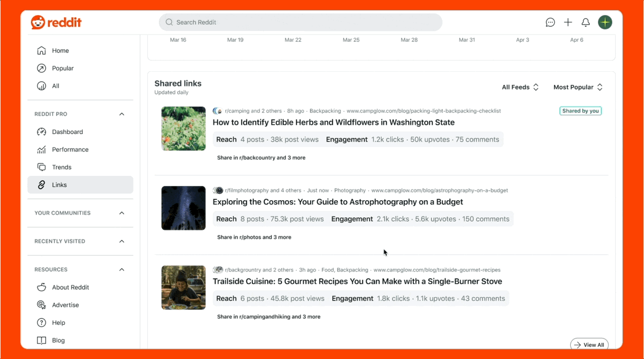
Task: Open the All Feeds dropdown
Action: 520,87
